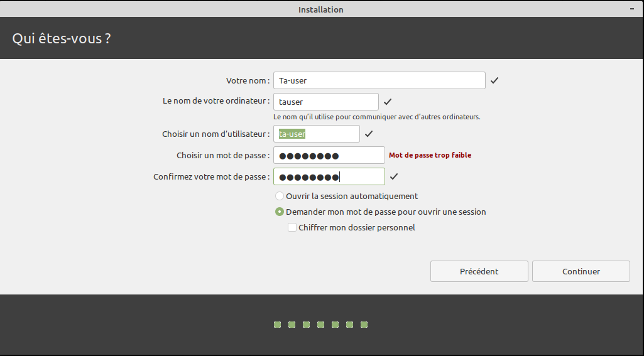Select 'Ouvrir la session automatiquement' option

click(x=280, y=197)
